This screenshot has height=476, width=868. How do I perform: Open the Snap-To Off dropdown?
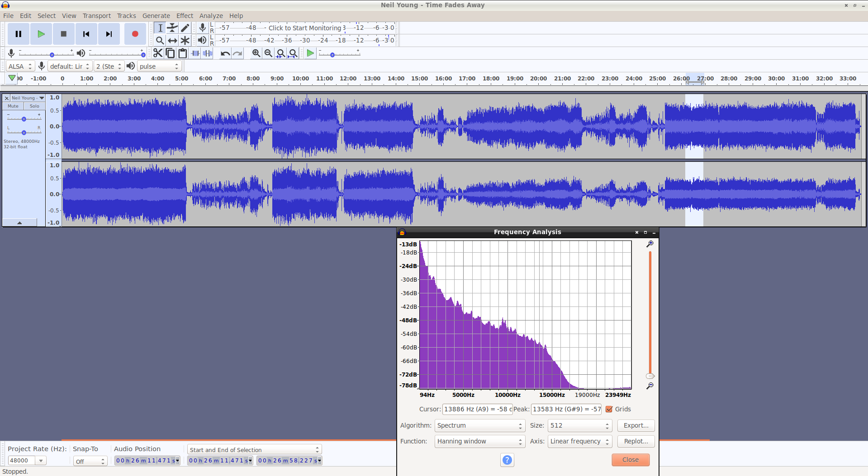click(x=90, y=461)
